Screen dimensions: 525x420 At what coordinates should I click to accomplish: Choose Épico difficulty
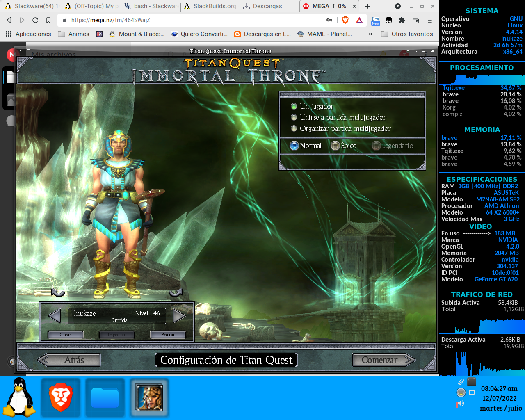click(344, 146)
